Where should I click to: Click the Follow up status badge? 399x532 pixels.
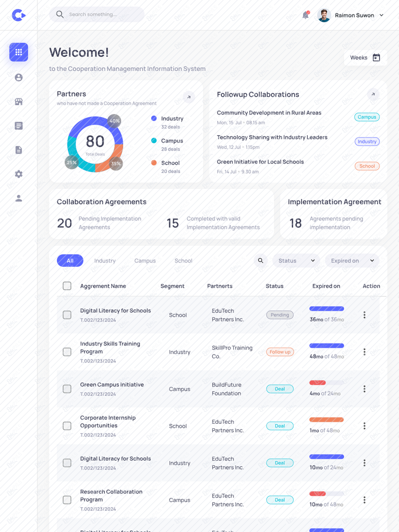pyautogui.click(x=280, y=352)
